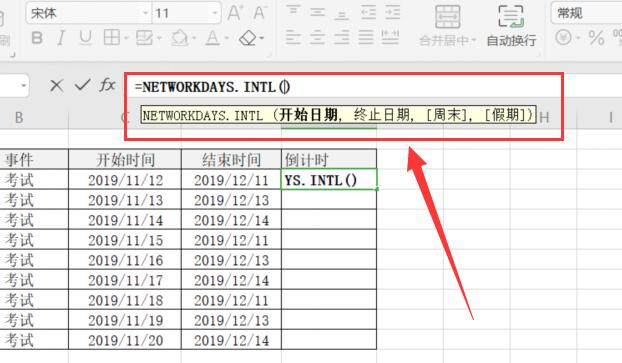This screenshot has height=363, width=622.
Task: Select start date cell 2019/11/12
Action: click(125, 180)
